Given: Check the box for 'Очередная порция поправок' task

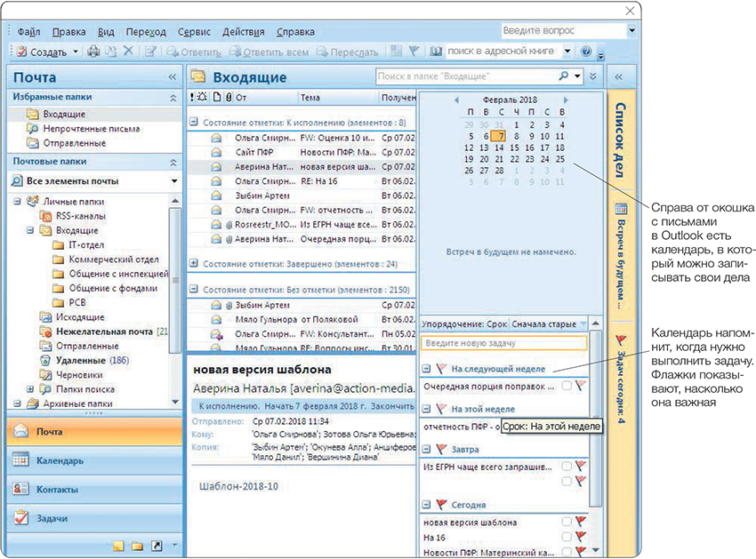Looking at the screenshot, I should [x=567, y=386].
